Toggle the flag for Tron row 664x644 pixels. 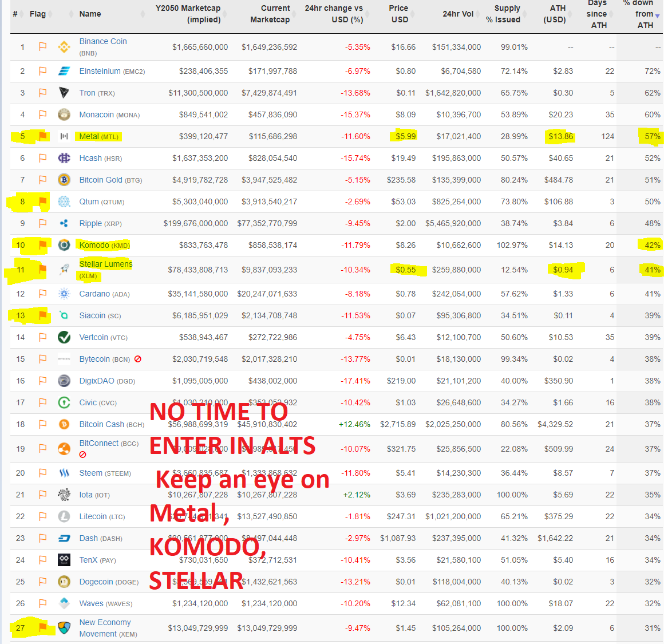click(x=42, y=92)
